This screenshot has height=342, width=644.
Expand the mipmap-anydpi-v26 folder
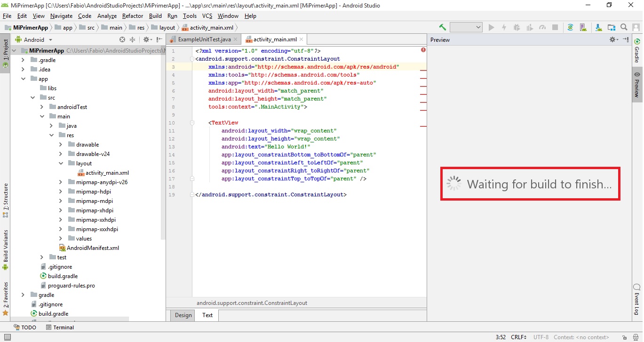(x=61, y=182)
